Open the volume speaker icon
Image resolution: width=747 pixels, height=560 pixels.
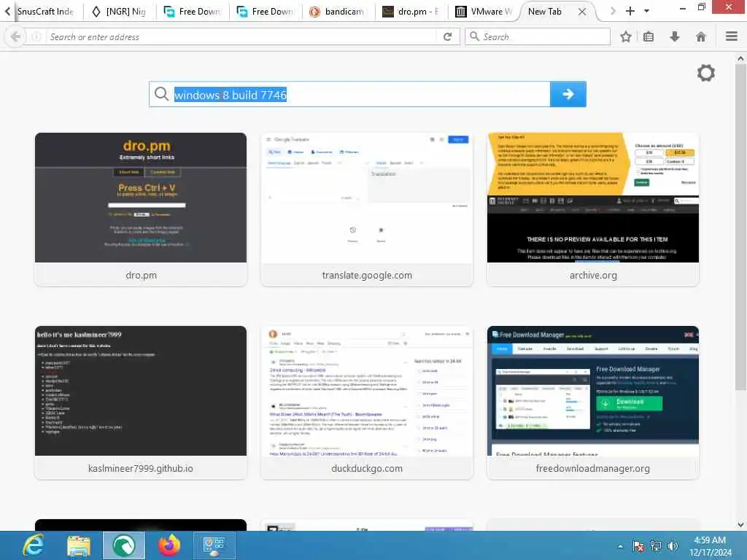pyautogui.click(x=672, y=546)
